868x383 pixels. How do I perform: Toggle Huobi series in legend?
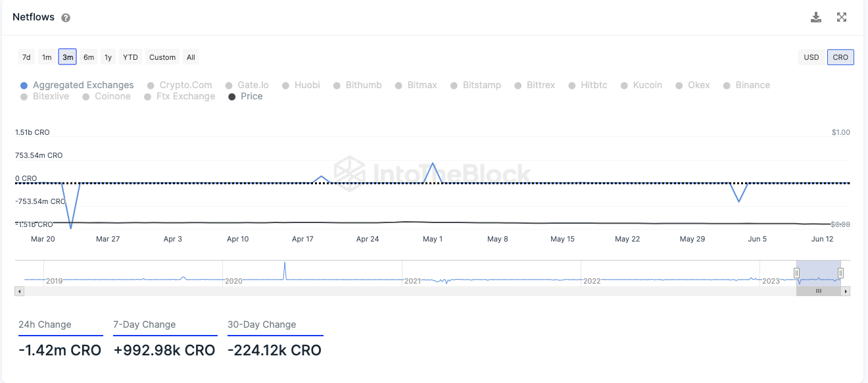point(301,85)
